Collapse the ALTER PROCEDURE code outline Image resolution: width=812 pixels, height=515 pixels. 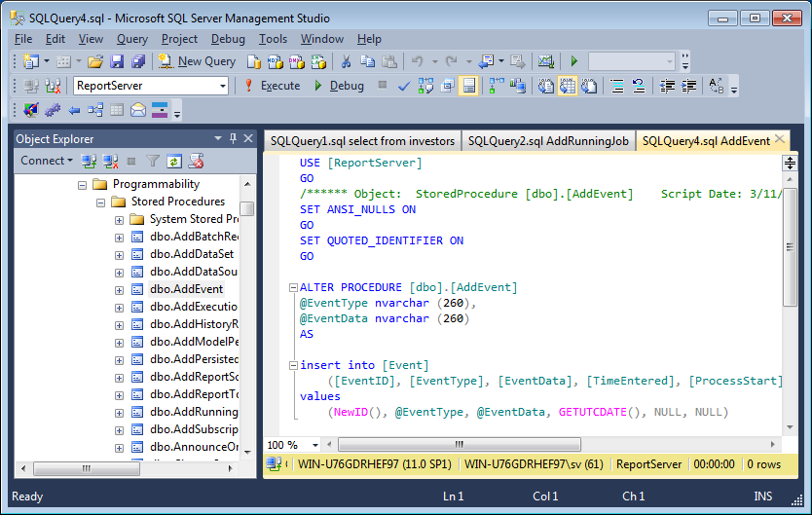pos(293,288)
